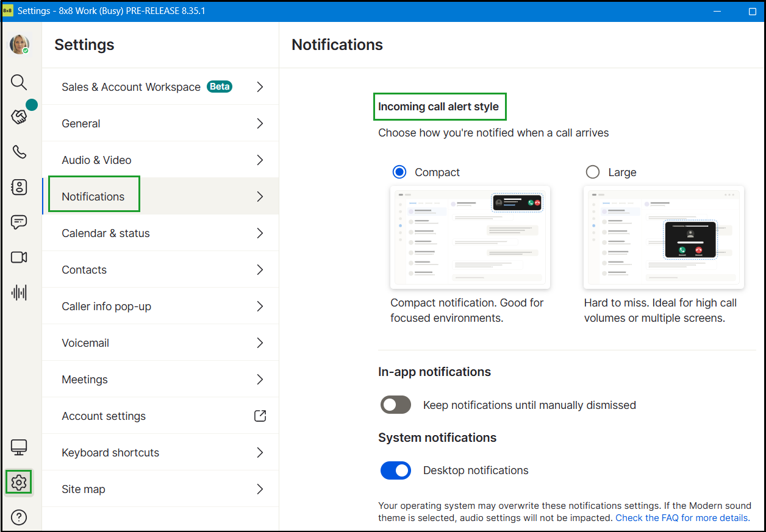Select the Compact call alert style

click(399, 172)
